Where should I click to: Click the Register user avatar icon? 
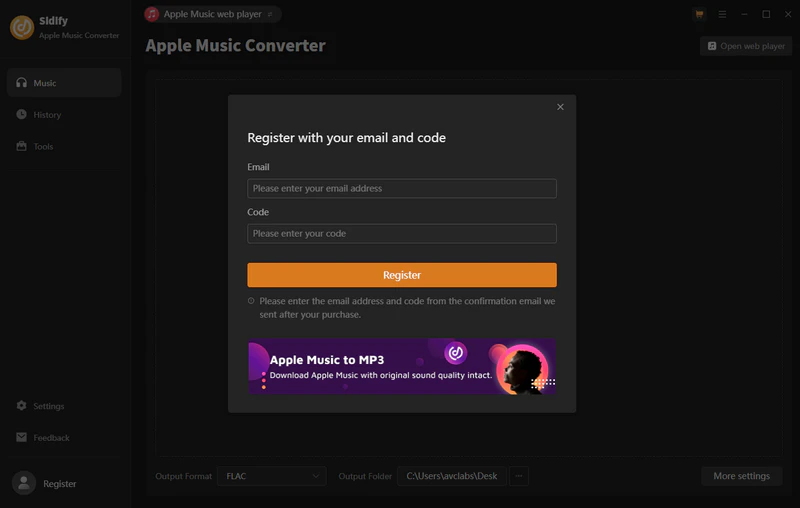pos(23,483)
